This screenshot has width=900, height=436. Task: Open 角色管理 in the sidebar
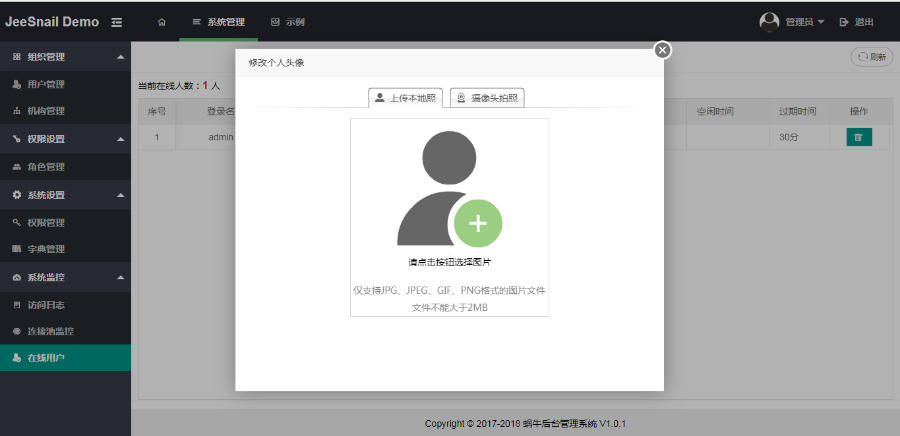pyautogui.click(x=65, y=167)
